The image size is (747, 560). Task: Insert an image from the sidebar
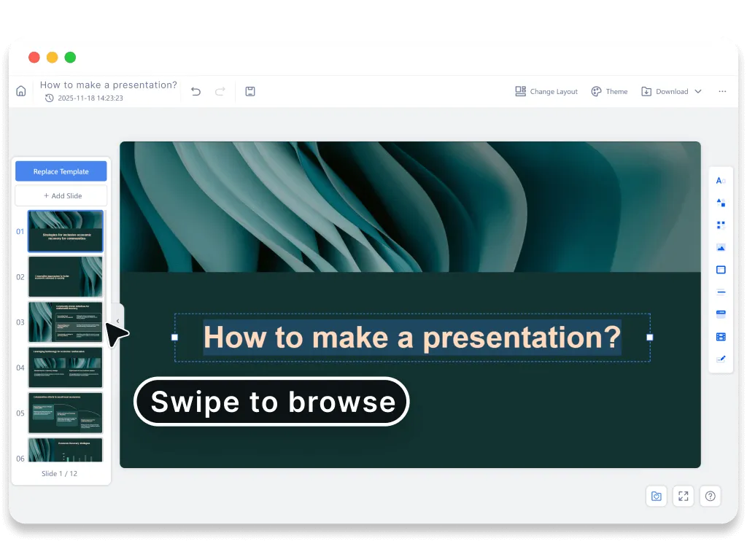[721, 247]
